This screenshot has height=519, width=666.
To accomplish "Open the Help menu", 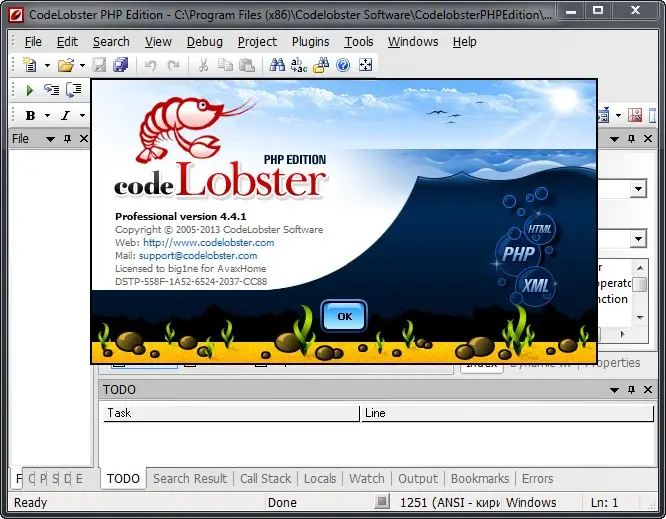I will 464,42.
